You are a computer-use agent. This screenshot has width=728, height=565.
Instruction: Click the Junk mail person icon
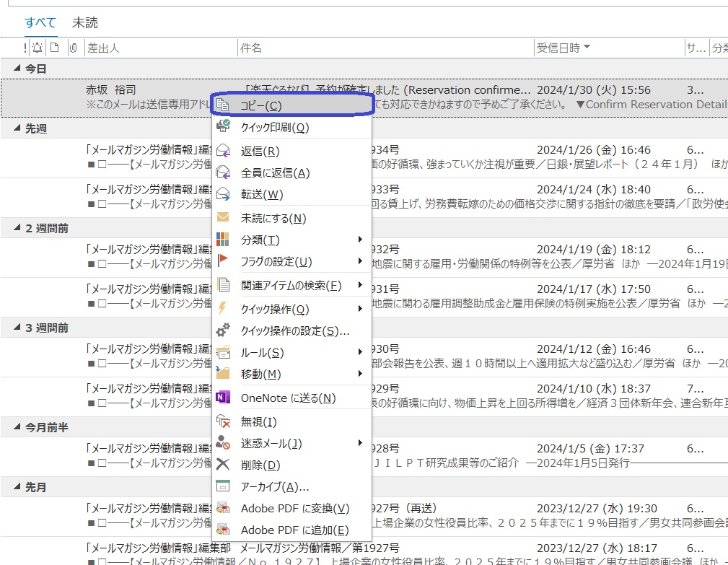(224, 442)
